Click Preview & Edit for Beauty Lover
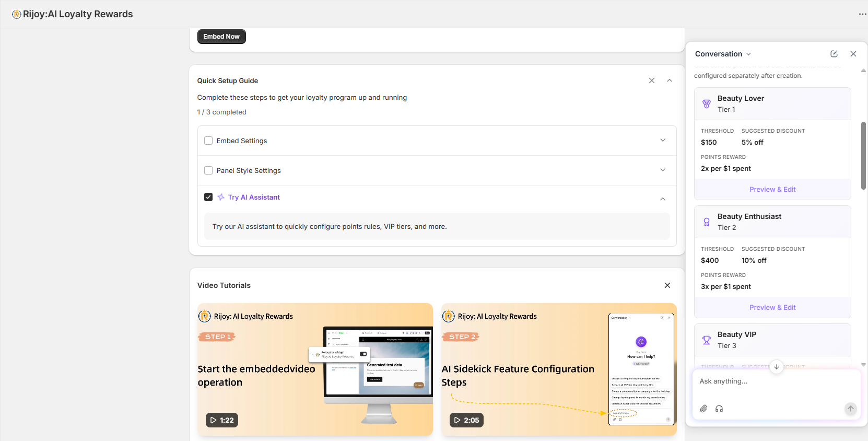 [x=772, y=189]
